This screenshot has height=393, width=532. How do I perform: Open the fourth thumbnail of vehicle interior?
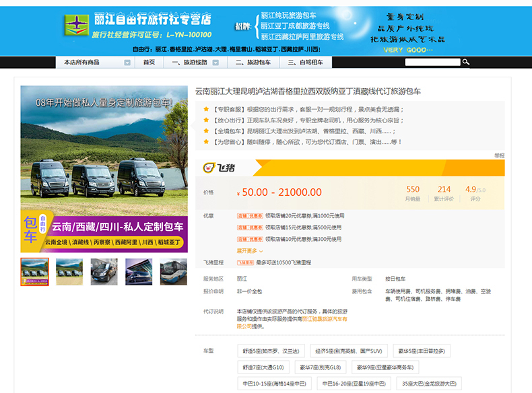pos(139,272)
